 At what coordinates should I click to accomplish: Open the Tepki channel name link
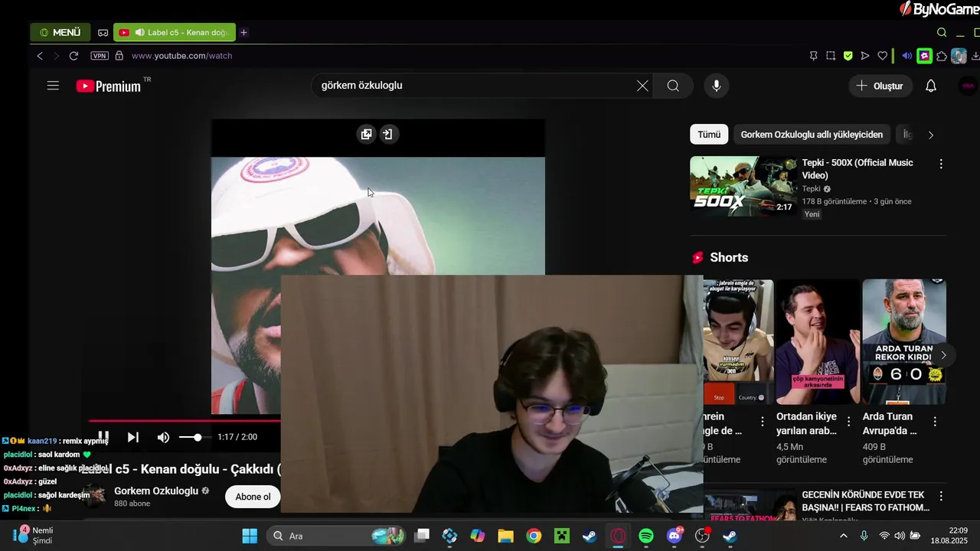click(811, 189)
